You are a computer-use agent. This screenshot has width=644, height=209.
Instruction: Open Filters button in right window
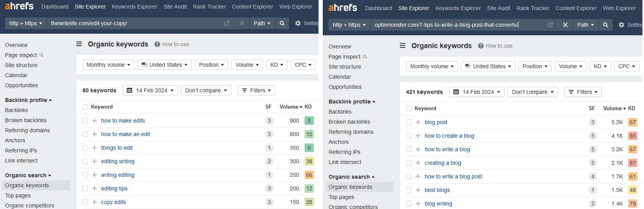coord(583,92)
